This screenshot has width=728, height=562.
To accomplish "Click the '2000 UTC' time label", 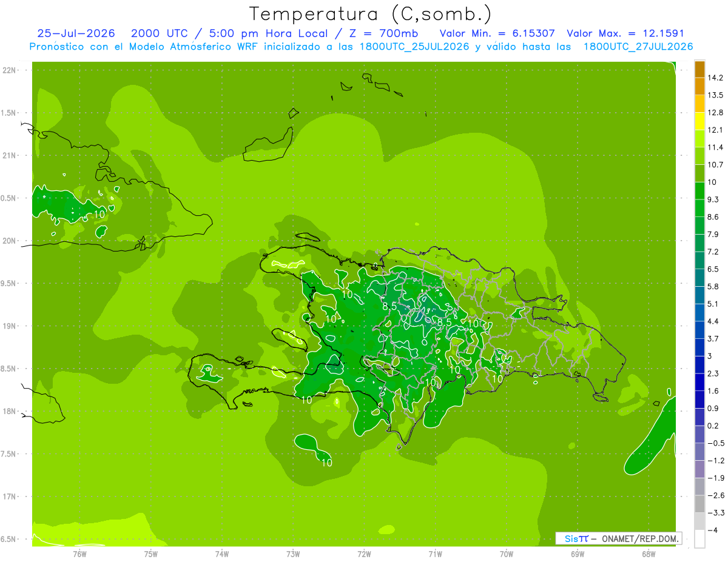I will coord(160,33).
